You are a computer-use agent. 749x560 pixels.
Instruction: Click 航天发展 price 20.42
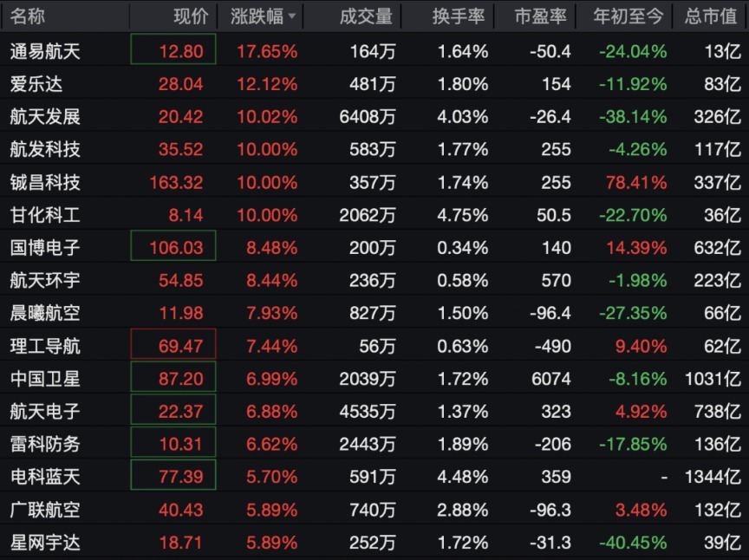181,116
